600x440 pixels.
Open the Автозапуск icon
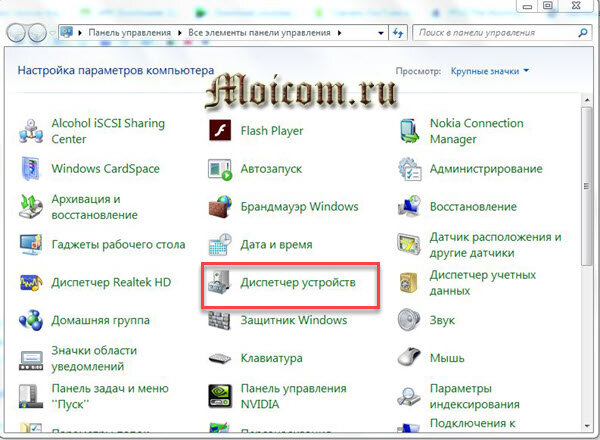click(220, 169)
